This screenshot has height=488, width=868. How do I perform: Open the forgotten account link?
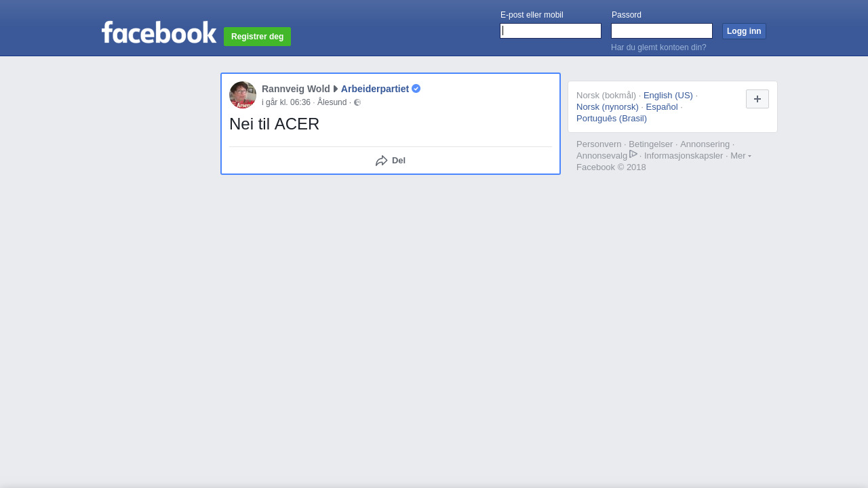[x=658, y=47]
